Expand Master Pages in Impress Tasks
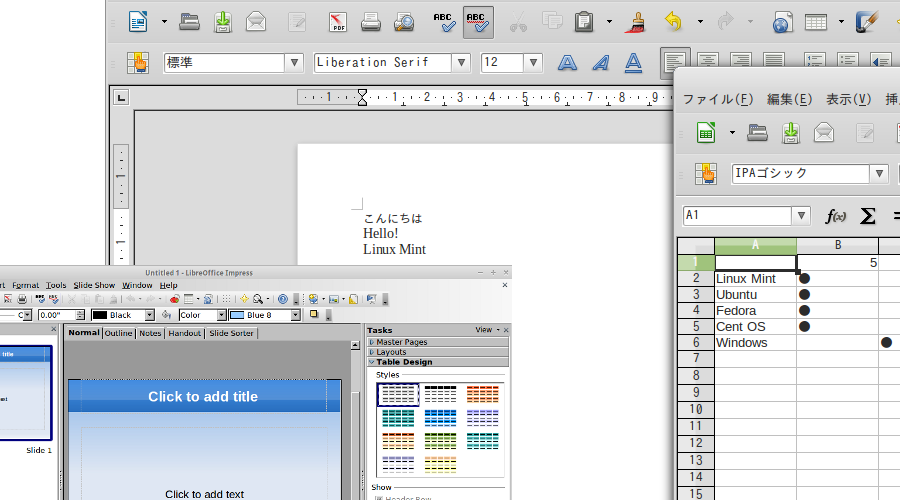Screen dimensions: 900x500 438,342
